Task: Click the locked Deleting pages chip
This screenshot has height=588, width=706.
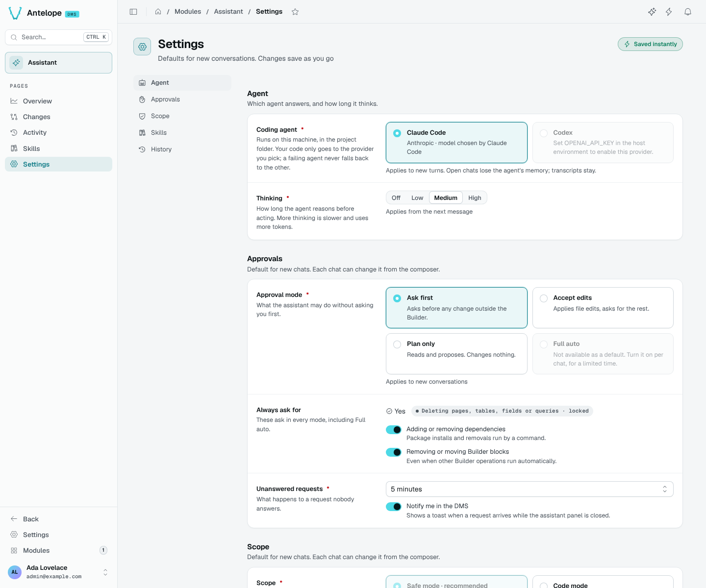Action: tap(502, 411)
